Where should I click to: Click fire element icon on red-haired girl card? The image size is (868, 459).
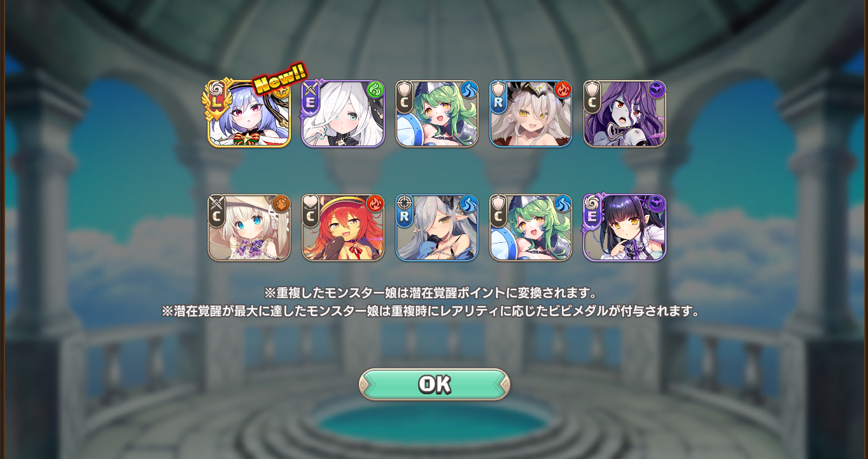pyautogui.click(x=375, y=203)
